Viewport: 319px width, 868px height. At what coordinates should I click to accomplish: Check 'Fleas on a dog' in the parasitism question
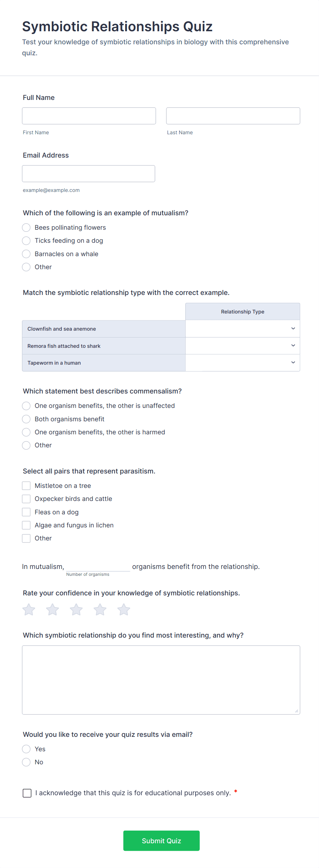[26, 512]
